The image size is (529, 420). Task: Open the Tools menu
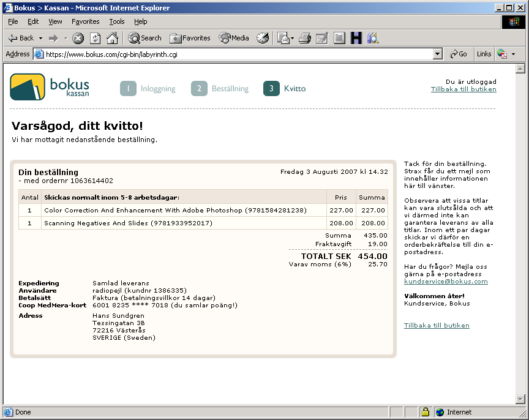pos(117,21)
